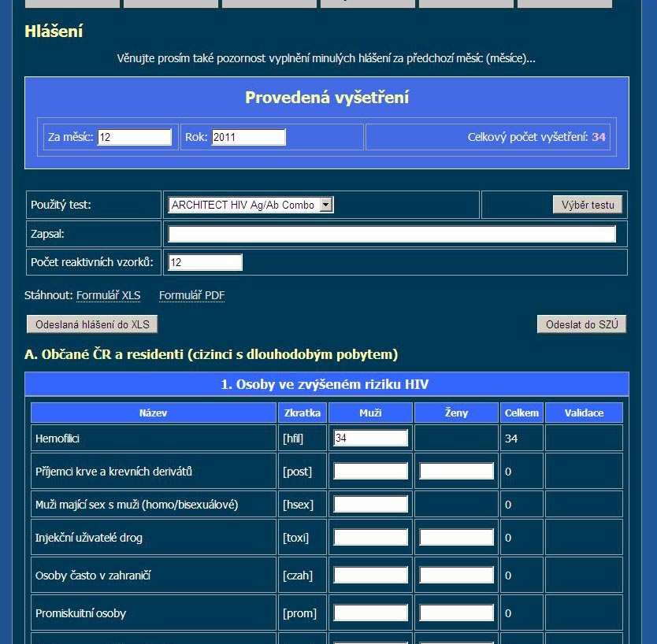Click the Název column header

point(154,413)
